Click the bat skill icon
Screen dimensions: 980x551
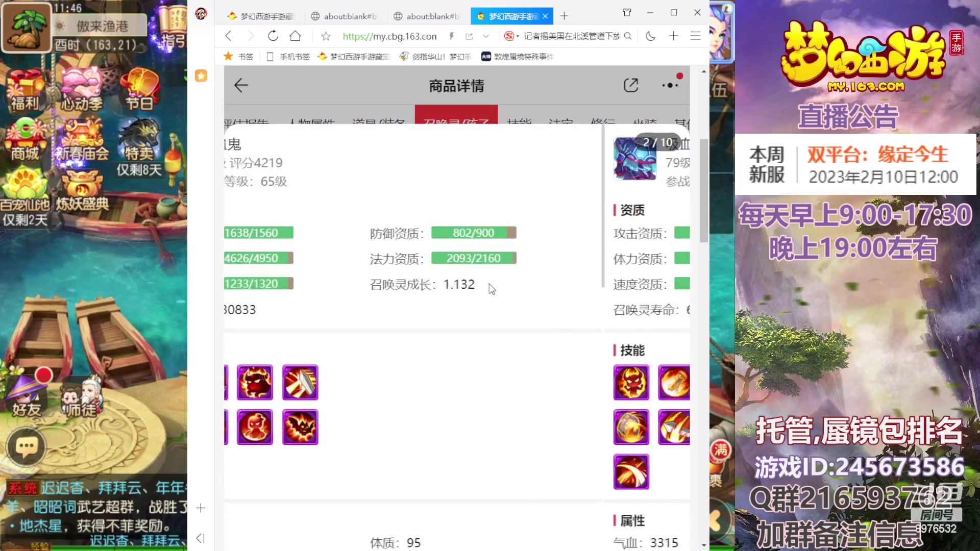(x=300, y=427)
